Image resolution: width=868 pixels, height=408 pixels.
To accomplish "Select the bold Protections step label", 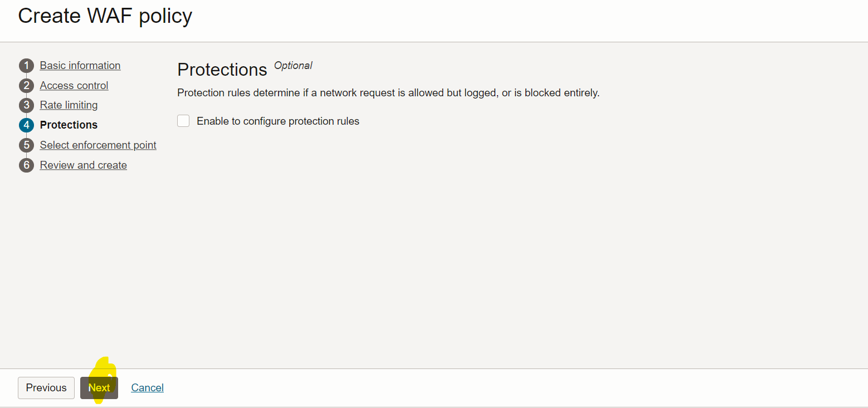I will pyautogui.click(x=69, y=125).
